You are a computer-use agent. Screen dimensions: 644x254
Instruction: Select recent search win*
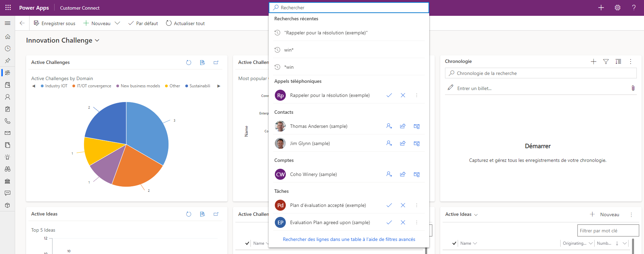[x=349, y=50]
